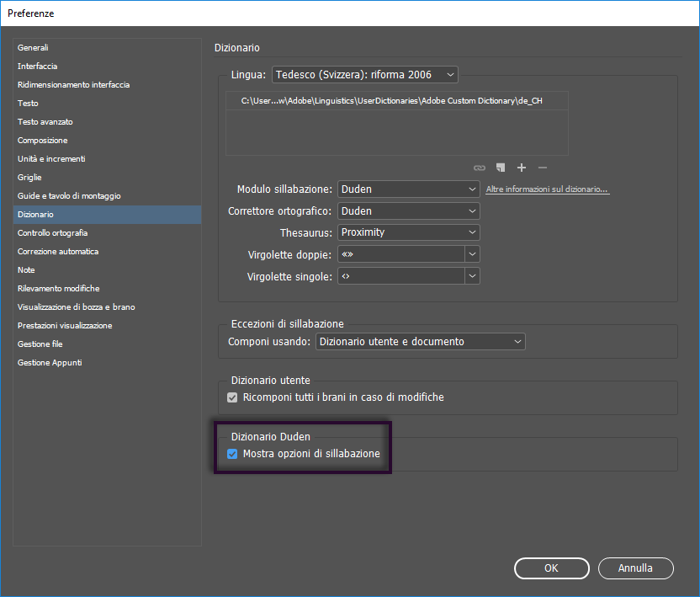
Task: Click the relink dictionary chain icon
Action: point(479,168)
